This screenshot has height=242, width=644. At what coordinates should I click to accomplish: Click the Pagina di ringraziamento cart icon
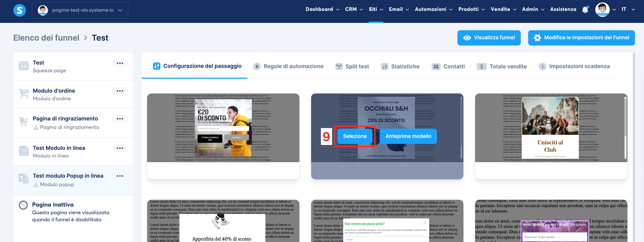pos(24,121)
